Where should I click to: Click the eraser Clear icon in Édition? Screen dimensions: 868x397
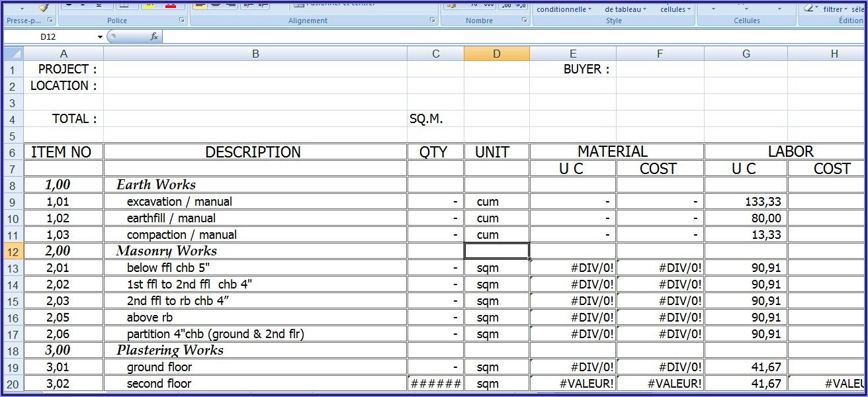pyautogui.click(x=808, y=7)
